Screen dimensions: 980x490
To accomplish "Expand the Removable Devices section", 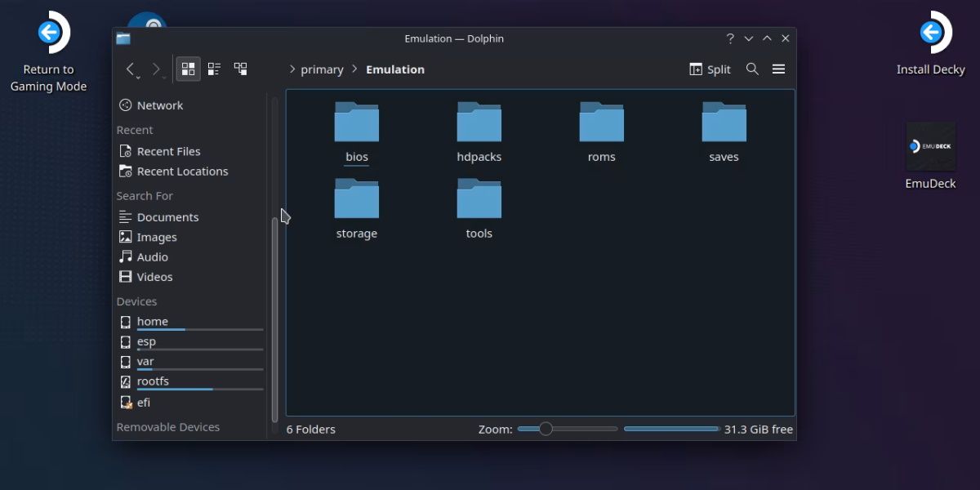I will [x=168, y=426].
